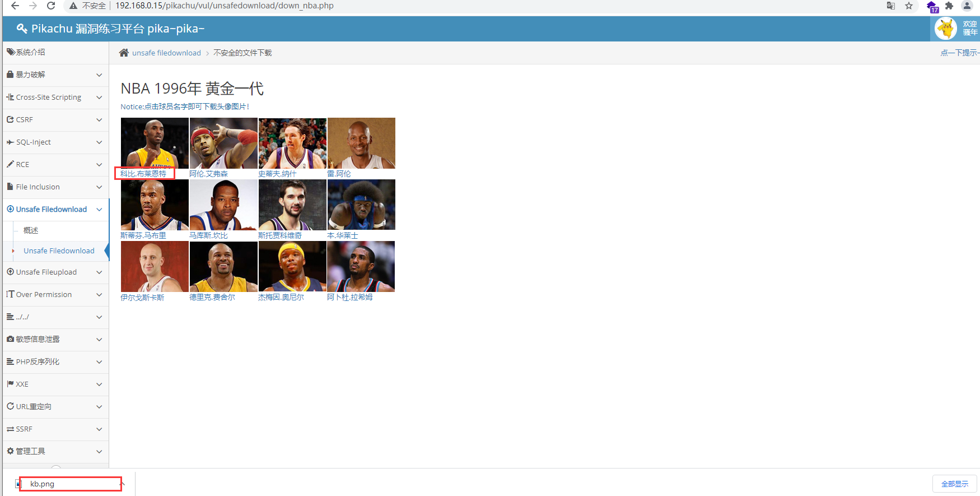Click the 点一下提示 hint link
This screenshot has width=980, height=496.
959,53
